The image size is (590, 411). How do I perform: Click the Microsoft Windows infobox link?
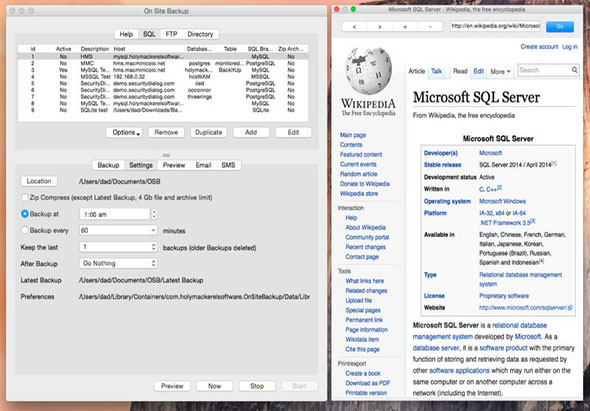[x=502, y=201]
